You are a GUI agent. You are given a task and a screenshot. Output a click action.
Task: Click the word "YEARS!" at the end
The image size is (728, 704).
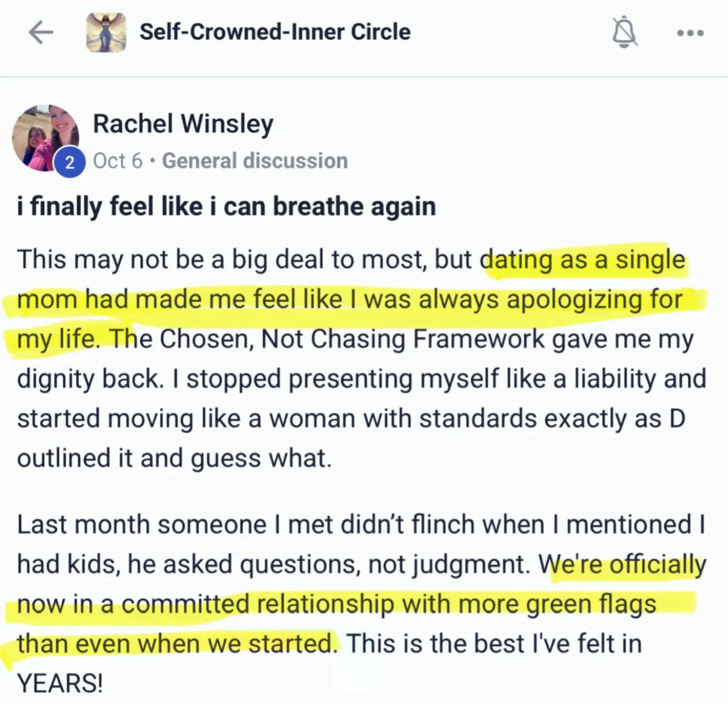(60, 683)
